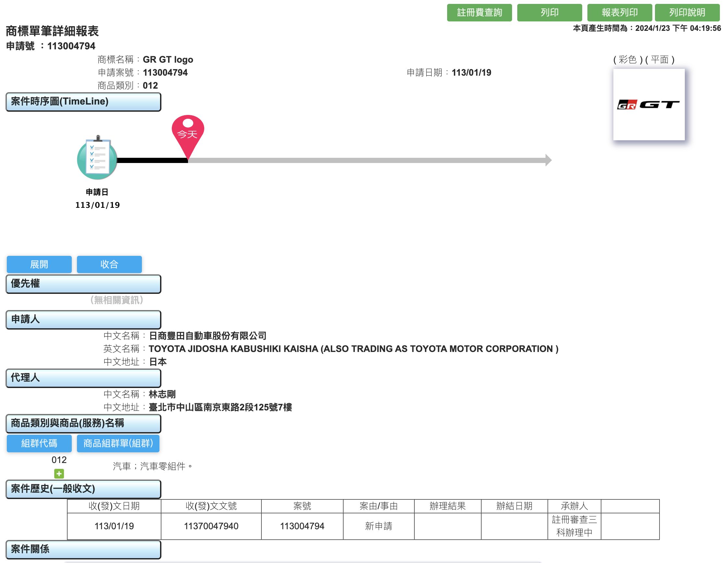Open 報表列印 report printing
728x563 pixels.
pos(619,13)
